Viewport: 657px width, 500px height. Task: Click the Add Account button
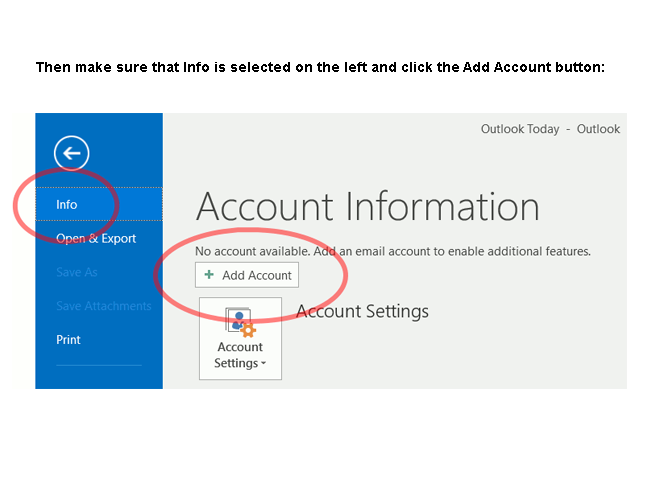pyautogui.click(x=247, y=275)
